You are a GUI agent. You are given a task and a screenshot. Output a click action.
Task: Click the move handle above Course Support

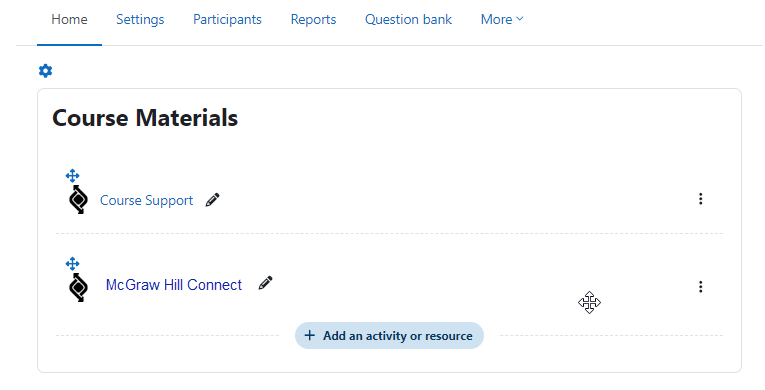coord(73,176)
